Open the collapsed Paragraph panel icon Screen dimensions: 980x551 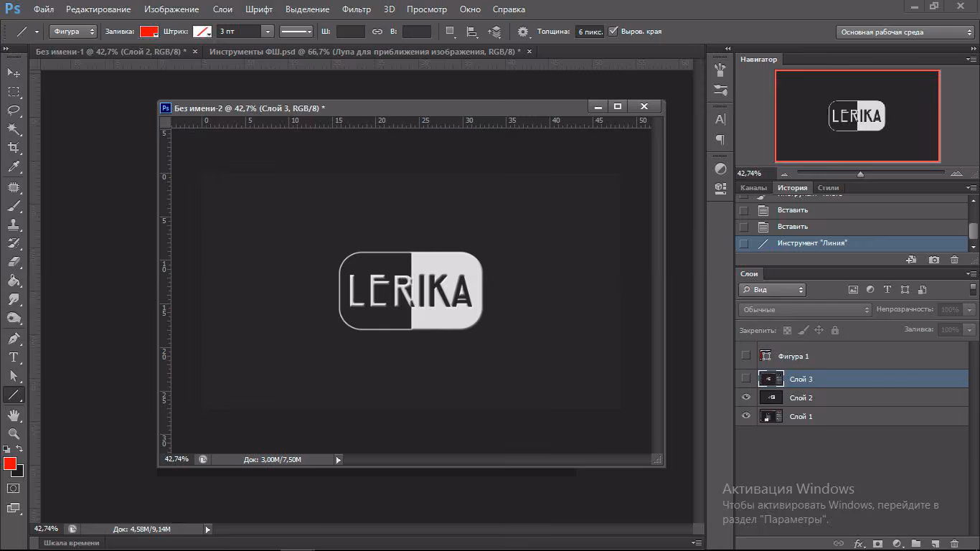coord(721,139)
